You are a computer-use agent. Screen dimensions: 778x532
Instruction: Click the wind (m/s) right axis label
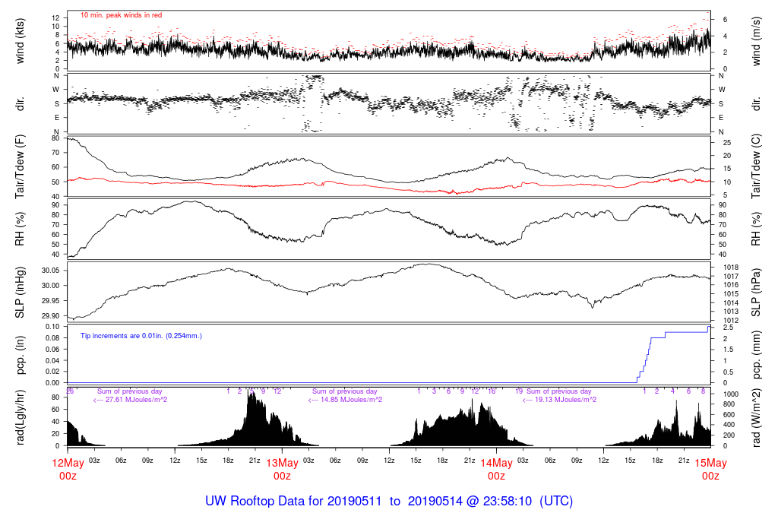(x=756, y=41)
